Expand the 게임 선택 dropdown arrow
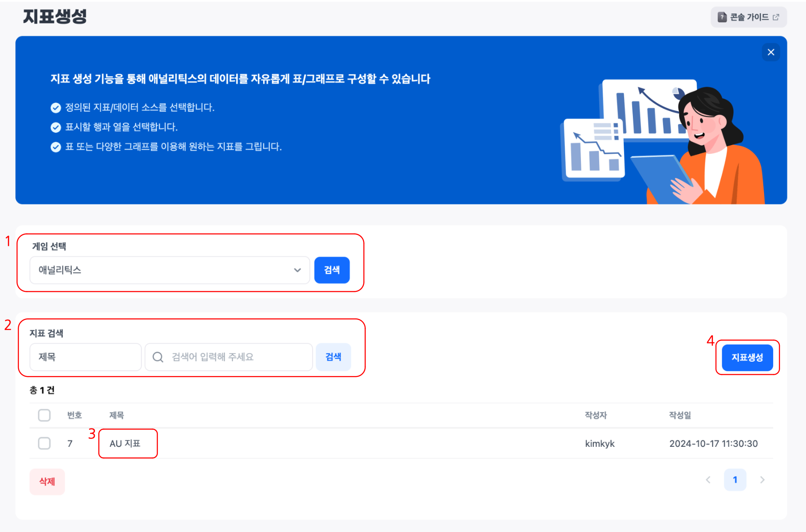Viewport: 806px width, 532px height. pos(297,270)
